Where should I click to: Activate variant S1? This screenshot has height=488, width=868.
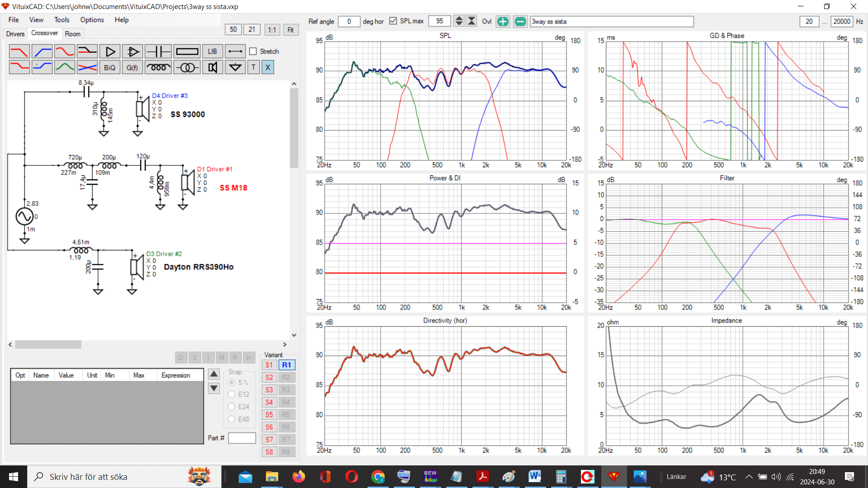(x=269, y=365)
